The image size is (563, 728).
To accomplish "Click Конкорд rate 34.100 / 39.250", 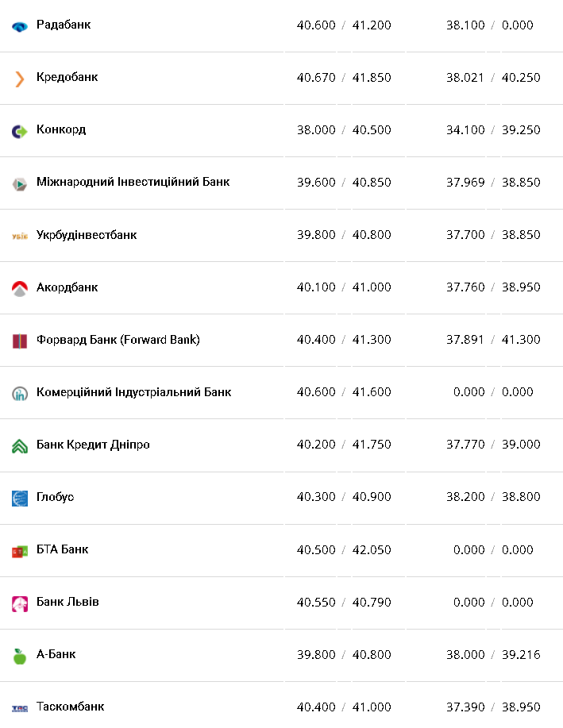I will pyautogui.click(x=492, y=129).
